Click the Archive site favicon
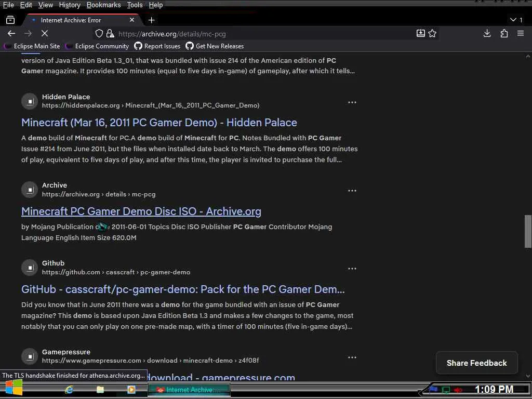 pyautogui.click(x=30, y=190)
